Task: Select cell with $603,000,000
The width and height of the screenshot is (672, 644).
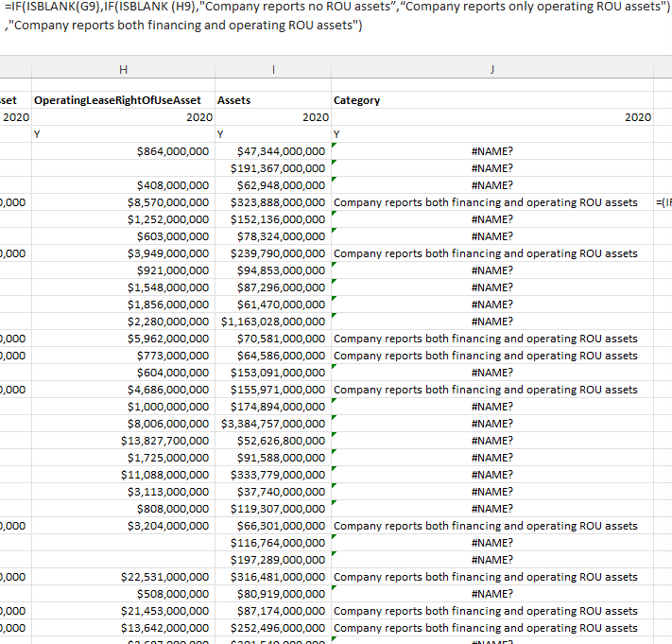Action: [124, 236]
